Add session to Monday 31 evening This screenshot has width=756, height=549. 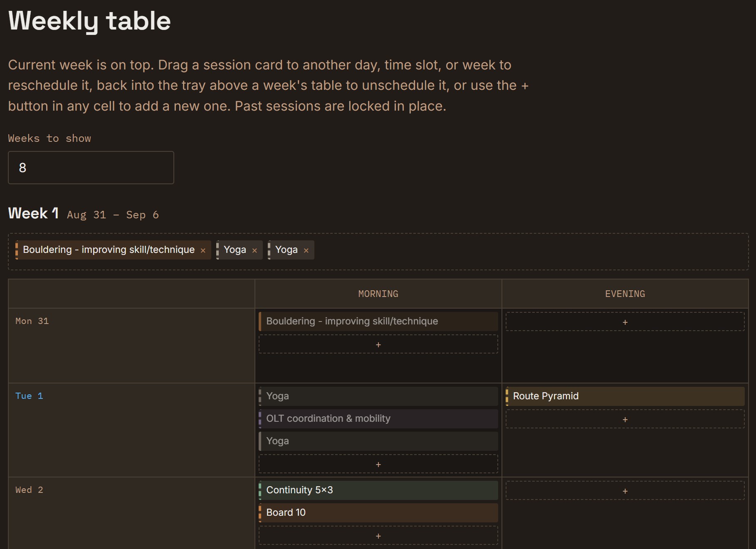coord(625,322)
